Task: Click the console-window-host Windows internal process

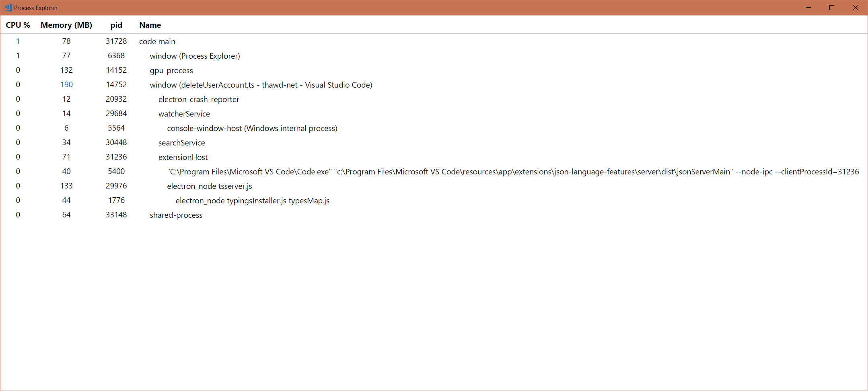Action: pos(252,128)
